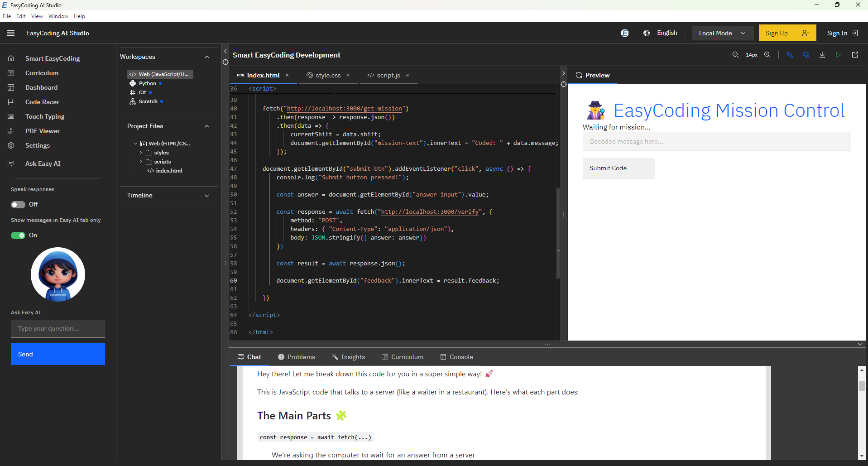Expand the styles folder
This screenshot has height=466, width=868.
pos(141,153)
